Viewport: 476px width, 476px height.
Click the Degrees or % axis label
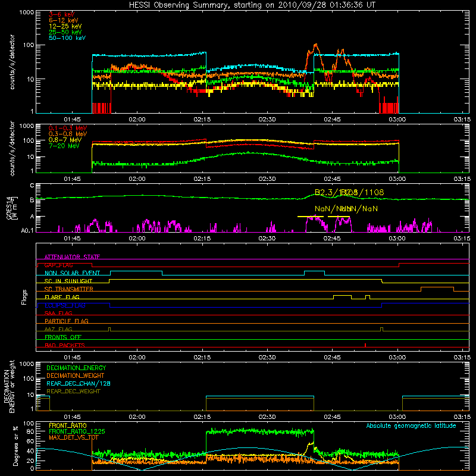(x=15, y=446)
